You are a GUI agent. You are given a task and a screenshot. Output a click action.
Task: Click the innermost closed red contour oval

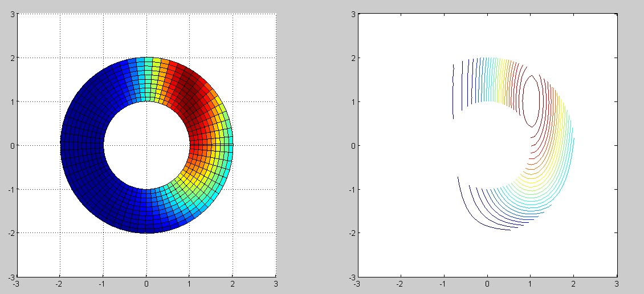[531, 101]
